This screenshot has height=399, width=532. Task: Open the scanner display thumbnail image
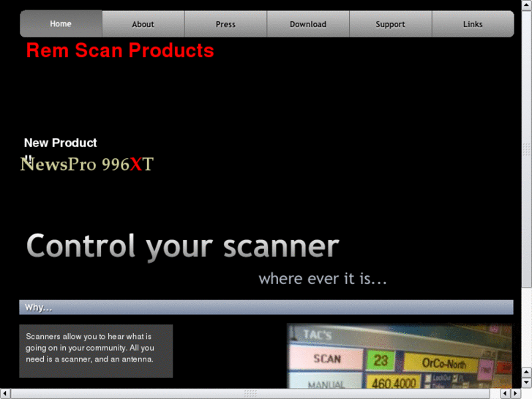pos(400,356)
